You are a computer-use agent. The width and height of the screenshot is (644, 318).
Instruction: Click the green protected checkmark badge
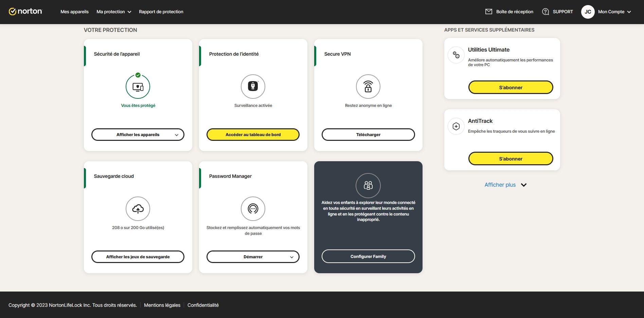coord(138,75)
